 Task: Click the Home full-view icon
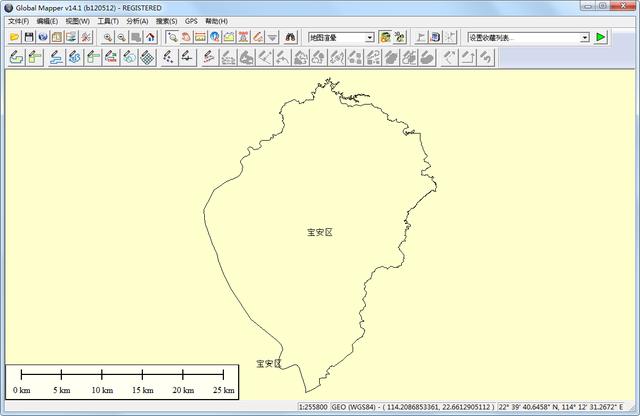coord(150,37)
